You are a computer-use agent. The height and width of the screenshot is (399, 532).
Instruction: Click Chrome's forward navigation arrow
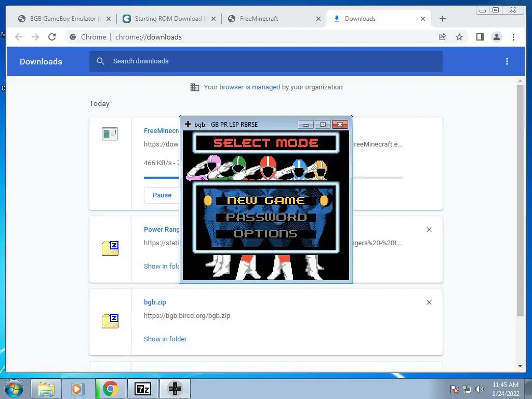pyautogui.click(x=35, y=37)
